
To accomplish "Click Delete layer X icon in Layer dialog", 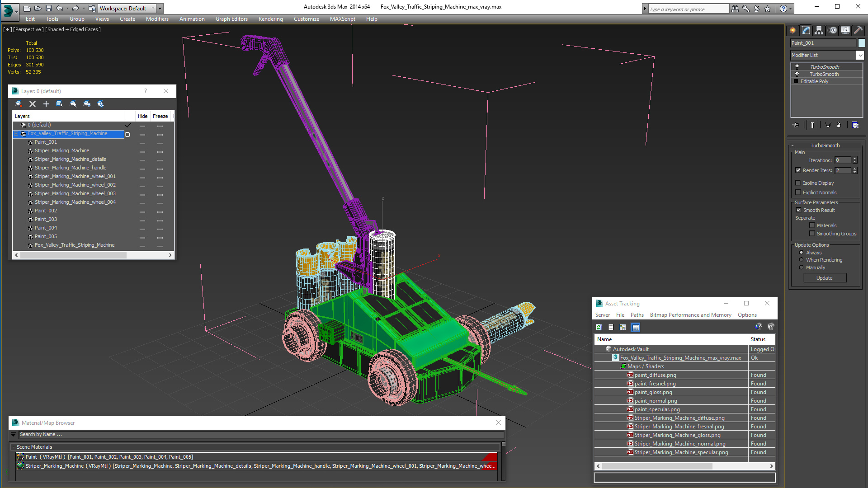I will click(x=33, y=104).
